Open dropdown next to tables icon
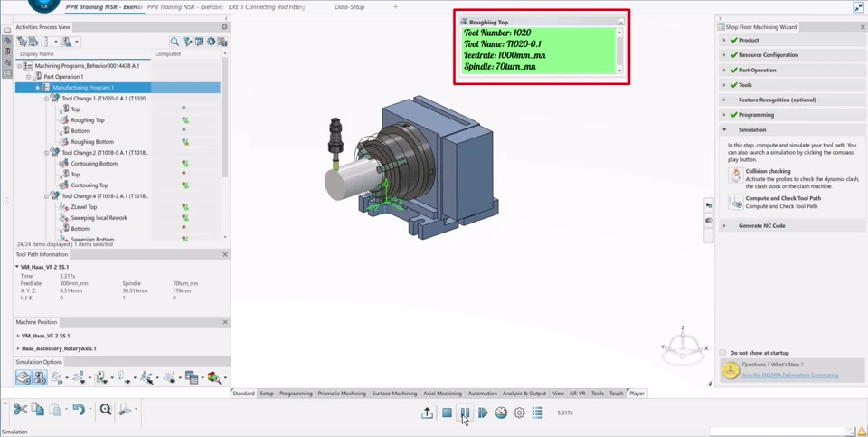 coord(203,378)
